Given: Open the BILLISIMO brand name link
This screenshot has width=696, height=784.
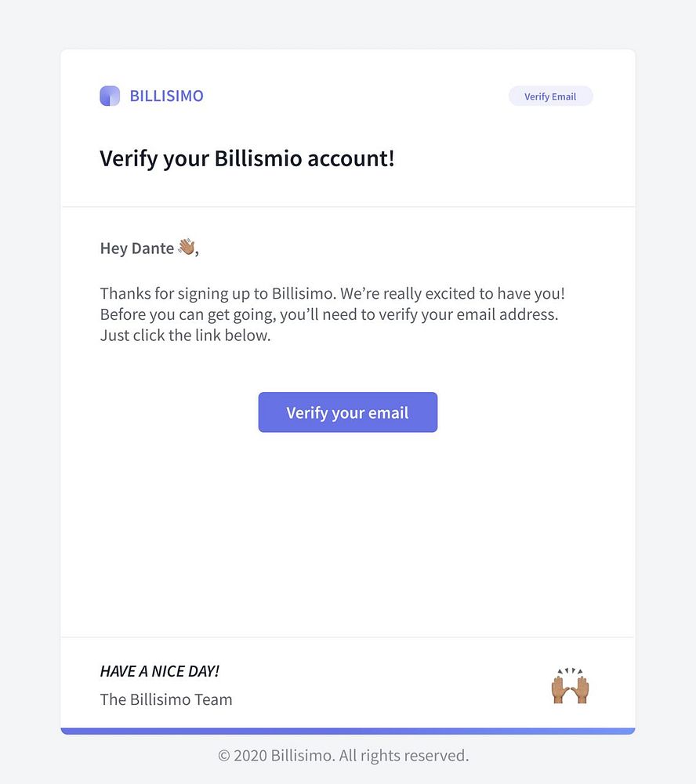Looking at the screenshot, I should pyautogui.click(x=166, y=96).
